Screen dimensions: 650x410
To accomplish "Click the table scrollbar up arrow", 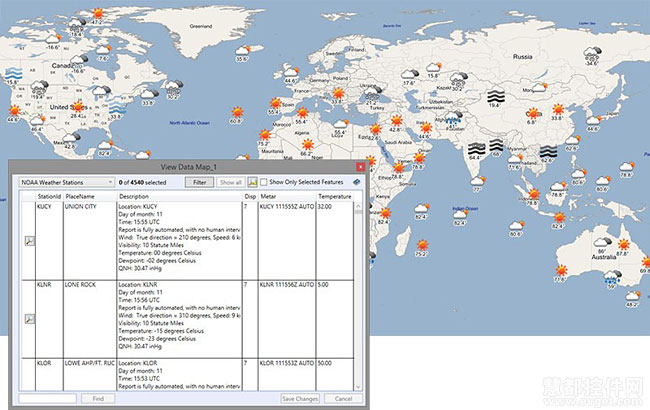I will 358,206.
